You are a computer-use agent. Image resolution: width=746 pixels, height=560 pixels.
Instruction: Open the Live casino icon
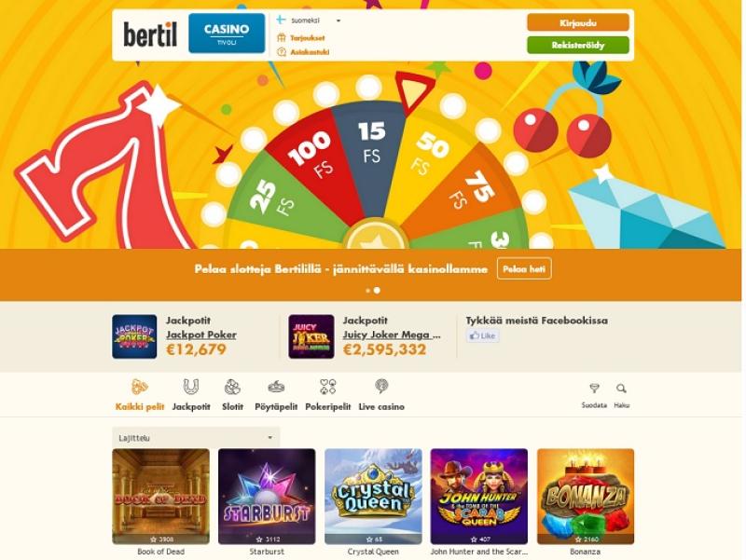[x=381, y=386]
